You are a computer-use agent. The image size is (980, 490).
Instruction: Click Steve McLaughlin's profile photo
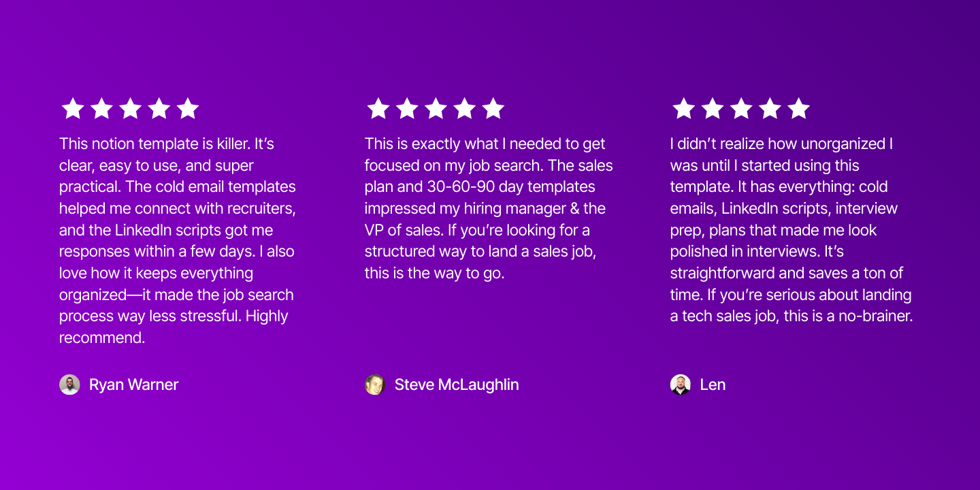[x=375, y=385]
